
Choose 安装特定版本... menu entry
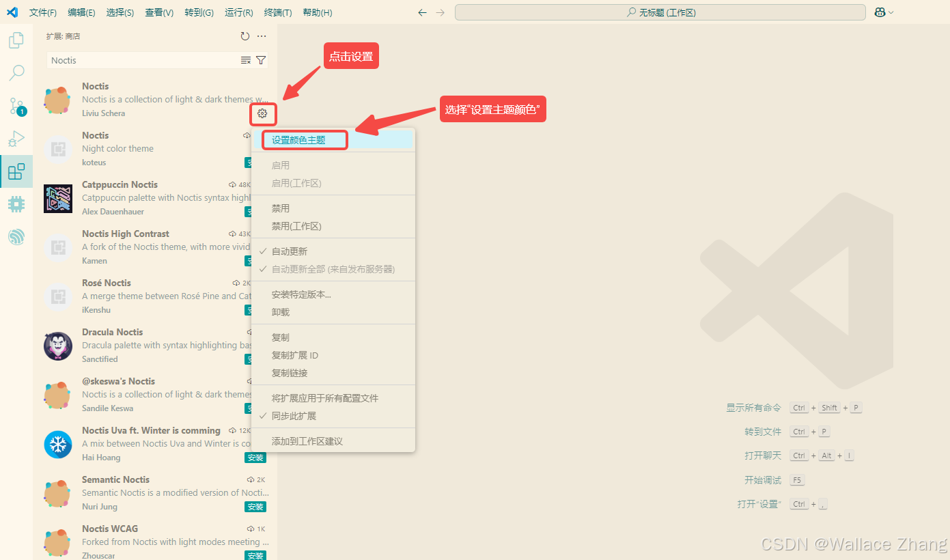pos(333,294)
